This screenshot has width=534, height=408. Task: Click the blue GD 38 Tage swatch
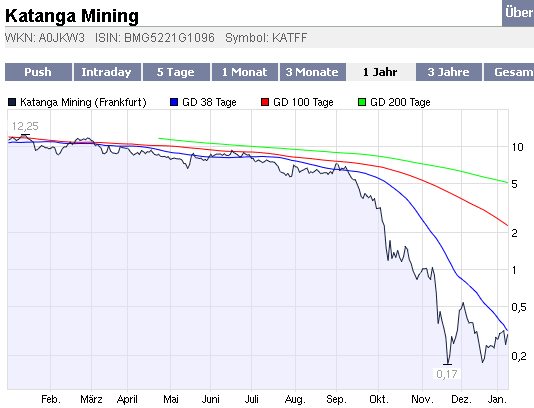174,102
